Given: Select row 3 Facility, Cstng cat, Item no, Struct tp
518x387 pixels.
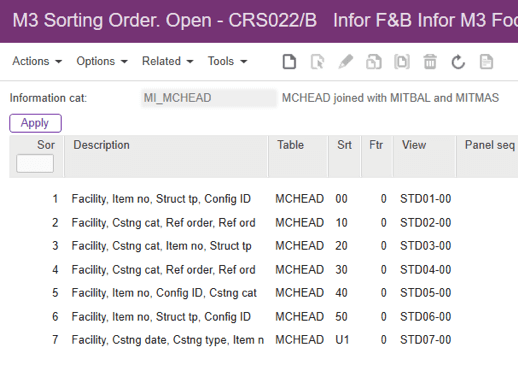Looking at the screenshot, I should tap(161, 246).
